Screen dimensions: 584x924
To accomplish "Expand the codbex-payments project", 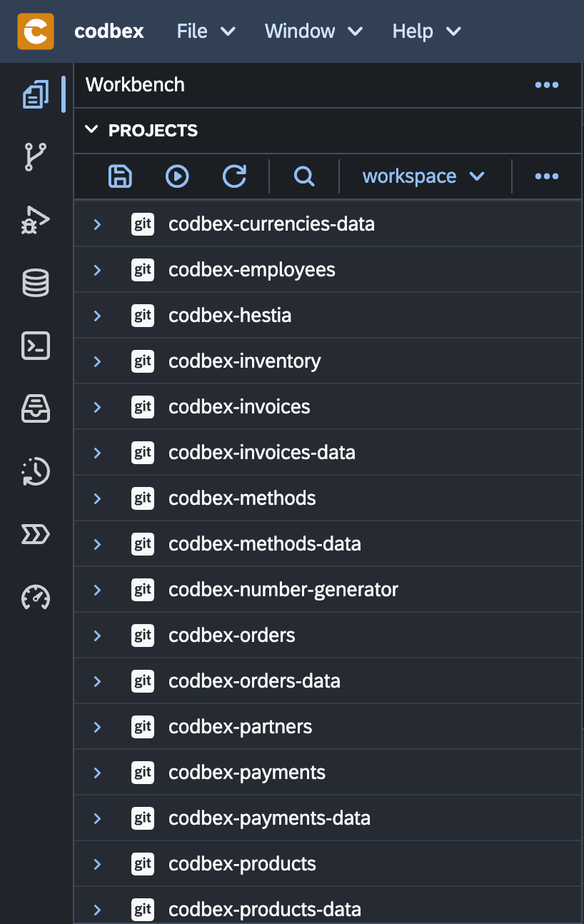I will tap(98, 773).
